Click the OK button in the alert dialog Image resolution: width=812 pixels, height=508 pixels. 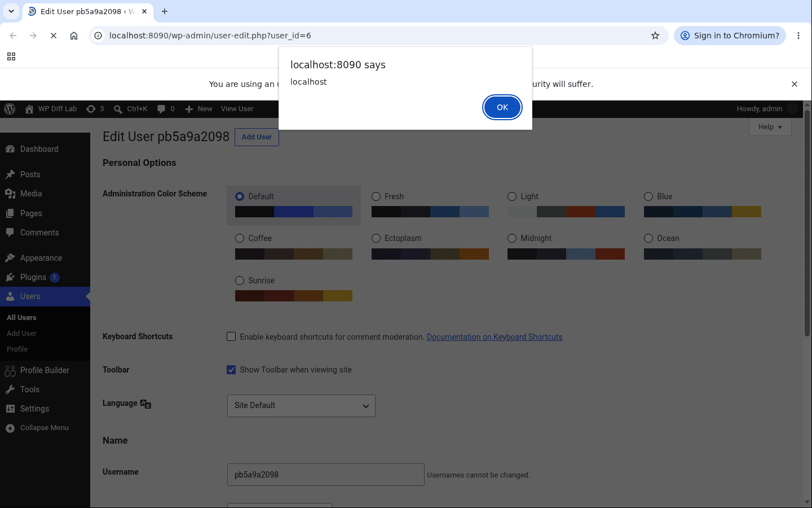pyautogui.click(x=502, y=107)
